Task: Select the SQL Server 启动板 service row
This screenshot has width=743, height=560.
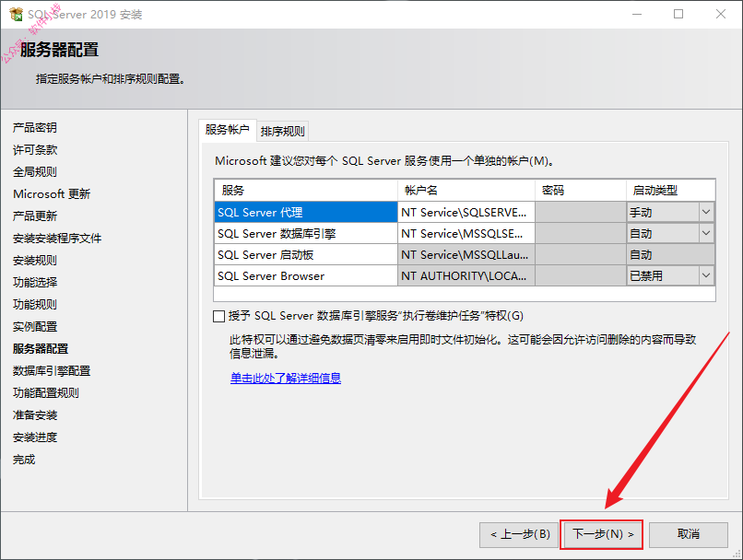Action: pos(306,255)
